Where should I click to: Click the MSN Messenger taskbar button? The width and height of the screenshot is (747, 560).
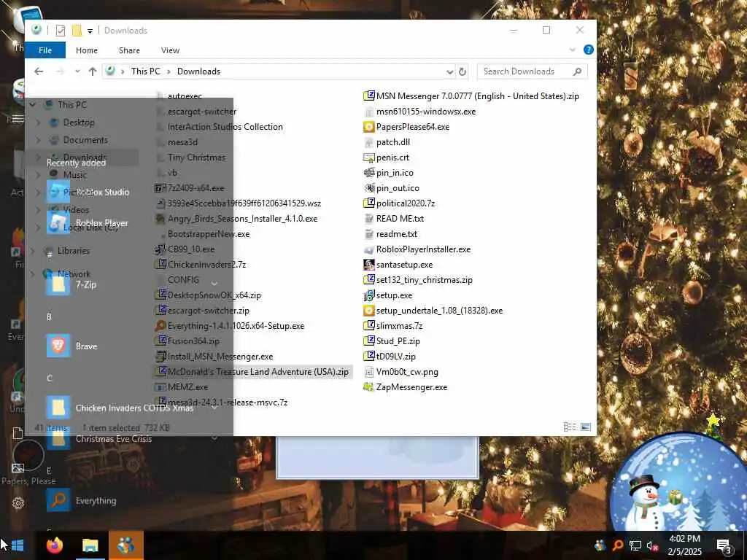click(125, 545)
